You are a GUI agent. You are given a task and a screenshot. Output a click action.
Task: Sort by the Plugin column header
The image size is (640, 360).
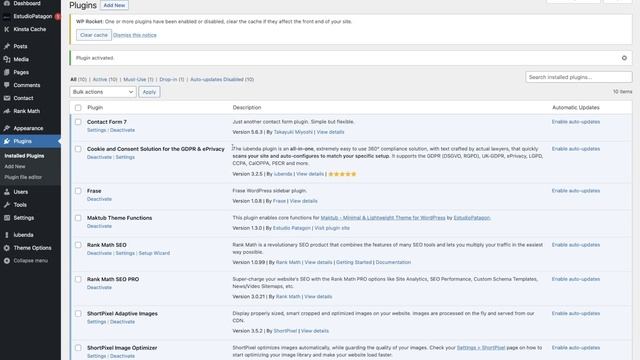tap(95, 108)
